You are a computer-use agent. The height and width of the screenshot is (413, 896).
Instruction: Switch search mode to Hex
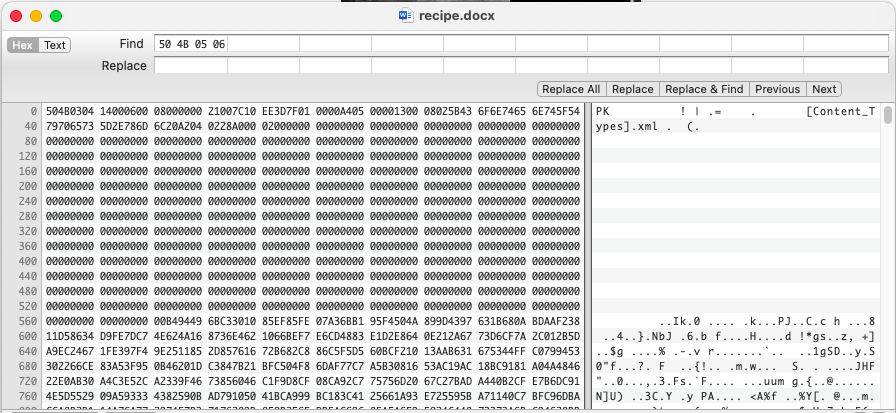[x=23, y=45]
